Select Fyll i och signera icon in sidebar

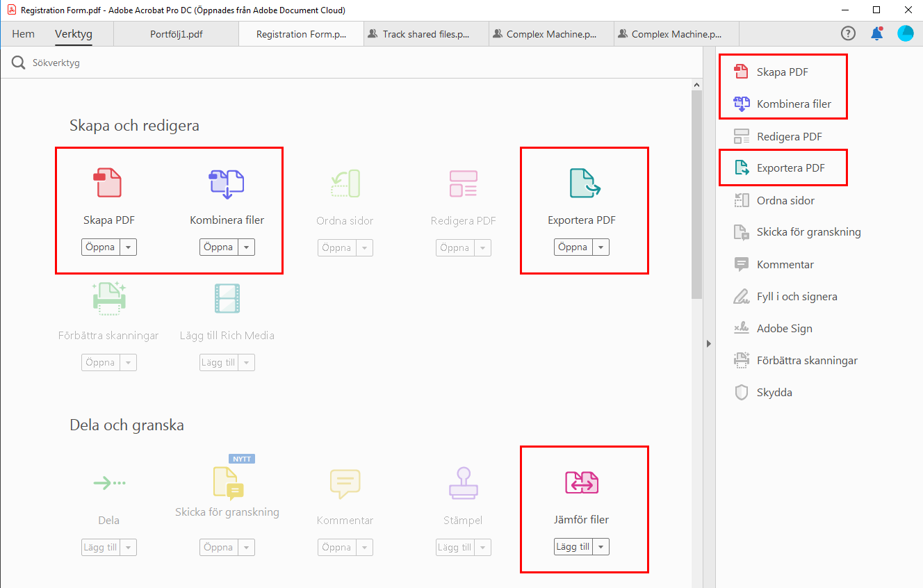point(742,296)
